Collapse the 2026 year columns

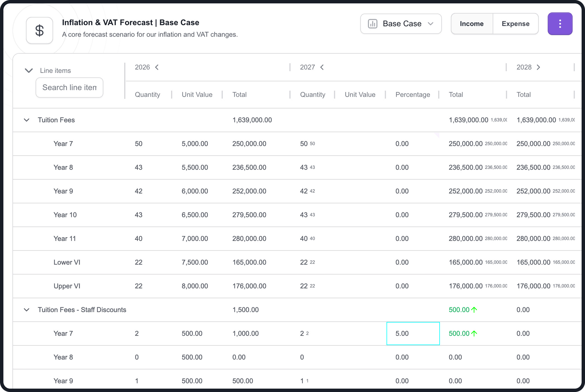click(157, 67)
